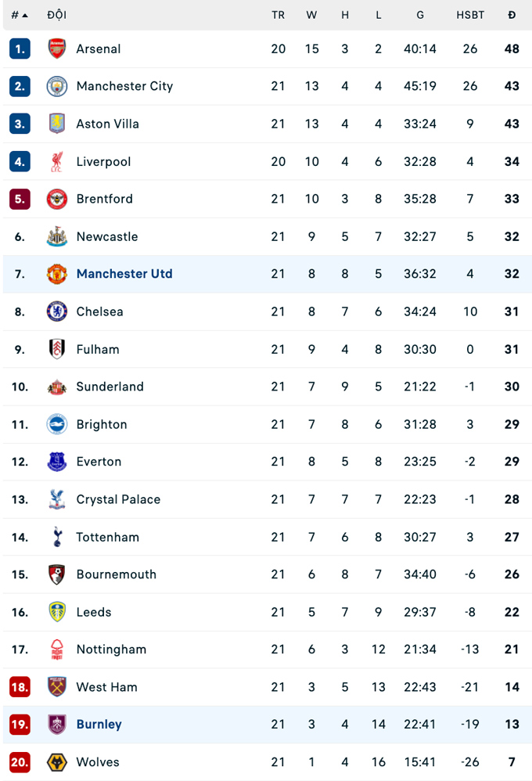Select the Sunderland team name
Viewport: 532px width, 781px height.
pos(110,387)
